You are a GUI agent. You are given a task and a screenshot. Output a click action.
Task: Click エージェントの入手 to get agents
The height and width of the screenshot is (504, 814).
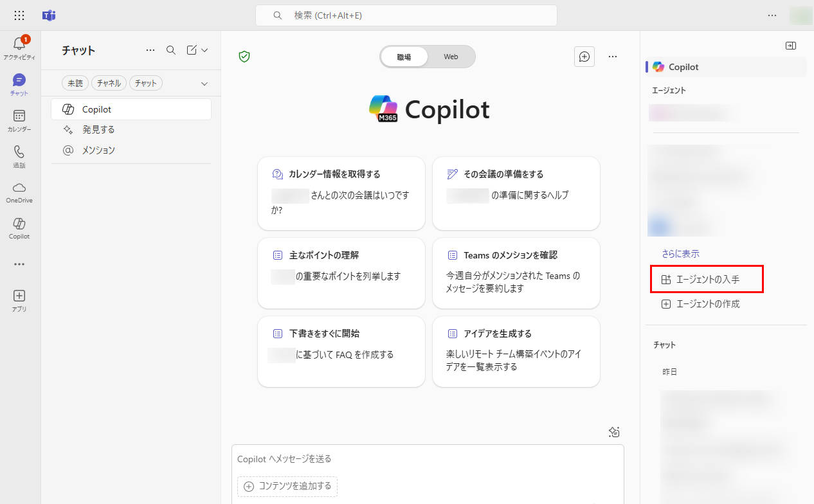[x=707, y=280]
